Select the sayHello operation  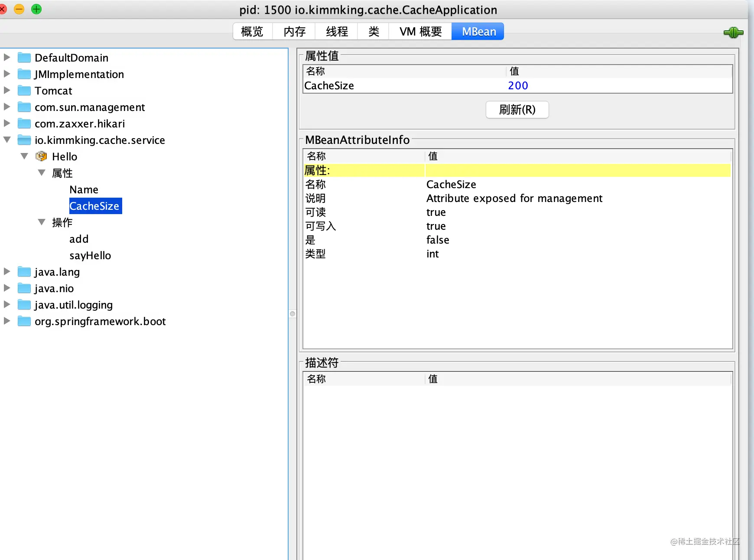tap(90, 256)
